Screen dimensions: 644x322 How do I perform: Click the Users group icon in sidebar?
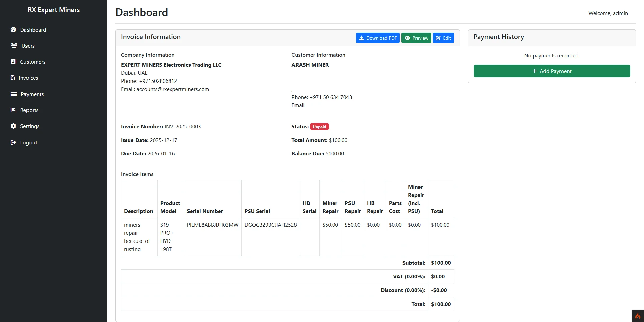pos(14,46)
